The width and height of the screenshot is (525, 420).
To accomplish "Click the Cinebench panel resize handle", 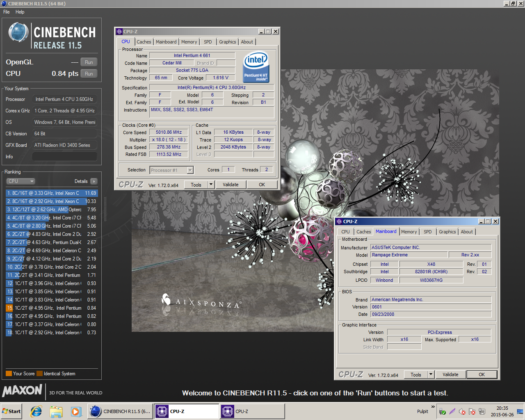I will pos(105,209).
